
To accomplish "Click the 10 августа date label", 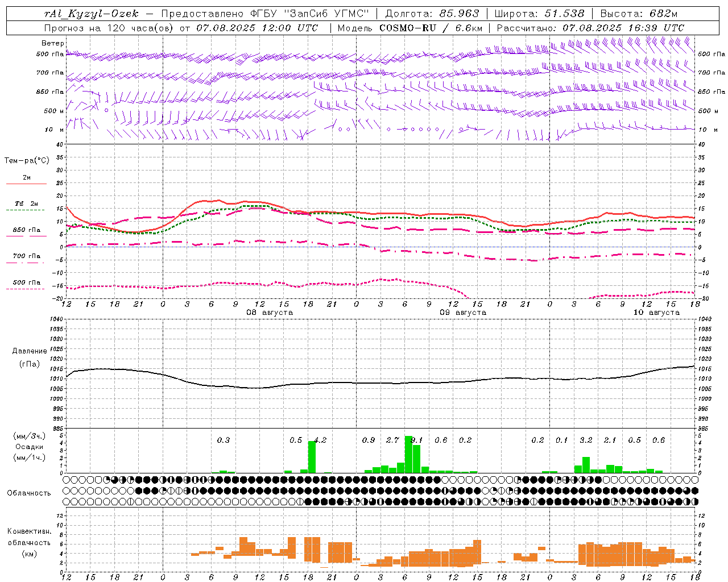I will pyautogui.click(x=656, y=313).
